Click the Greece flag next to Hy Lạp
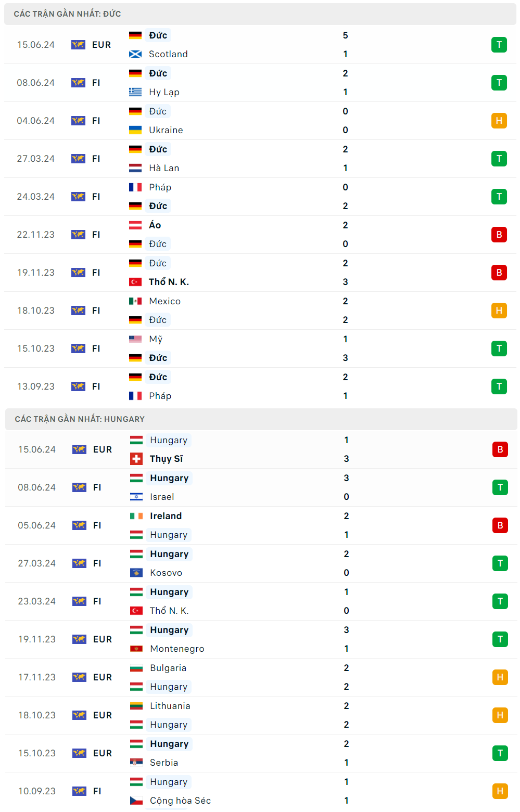This screenshot has height=812, width=520. pyautogui.click(x=135, y=92)
